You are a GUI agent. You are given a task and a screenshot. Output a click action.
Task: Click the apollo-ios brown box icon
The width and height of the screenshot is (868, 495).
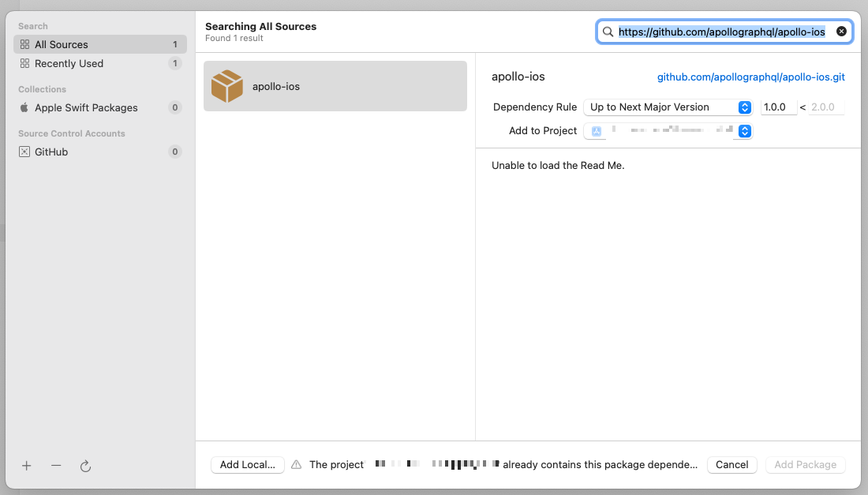pyautogui.click(x=227, y=86)
